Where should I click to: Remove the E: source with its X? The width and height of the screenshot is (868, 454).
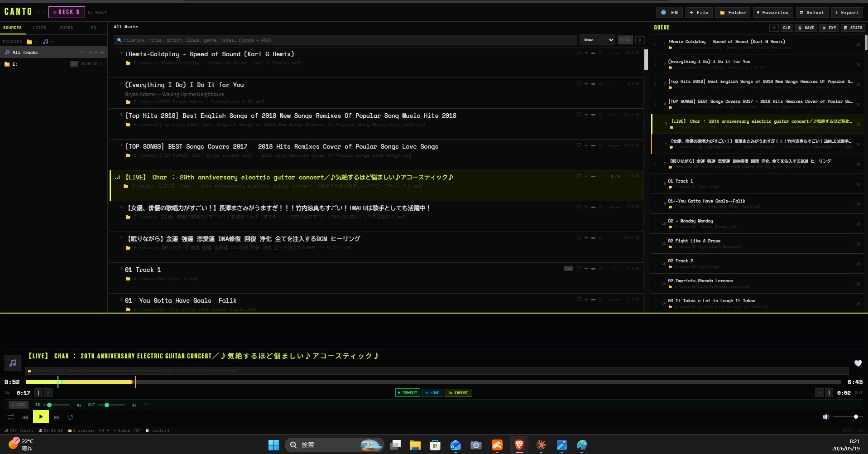pos(101,64)
